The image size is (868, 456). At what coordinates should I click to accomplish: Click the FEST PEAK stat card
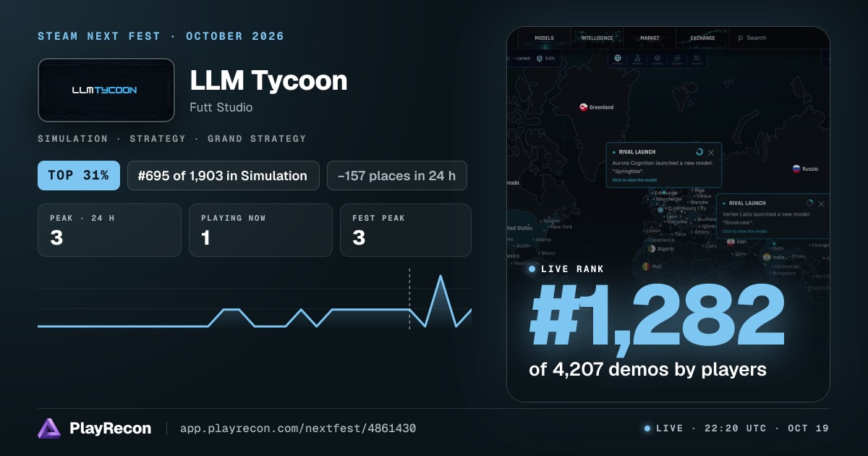pyautogui.click(x=406, y=230)
